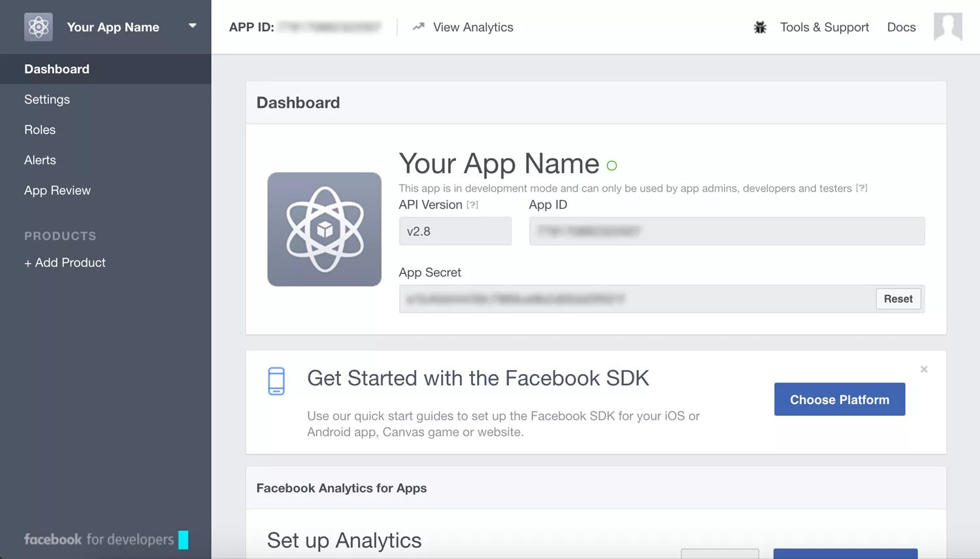Click the Get Started with the Facebook SDK heading

click(x=478, y=378)
